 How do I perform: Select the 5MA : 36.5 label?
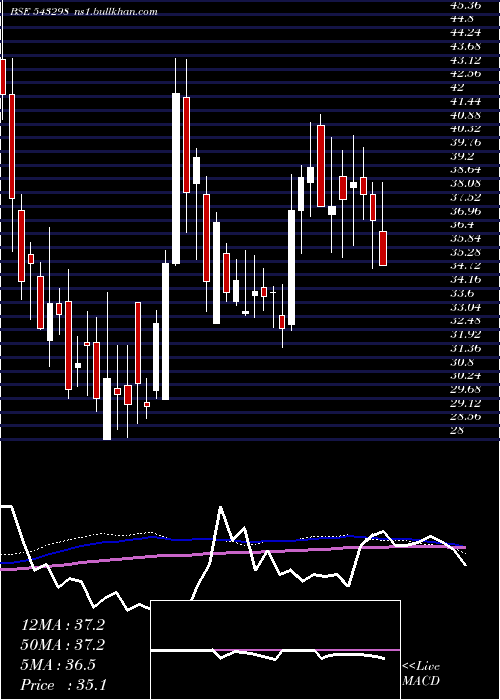58,665
